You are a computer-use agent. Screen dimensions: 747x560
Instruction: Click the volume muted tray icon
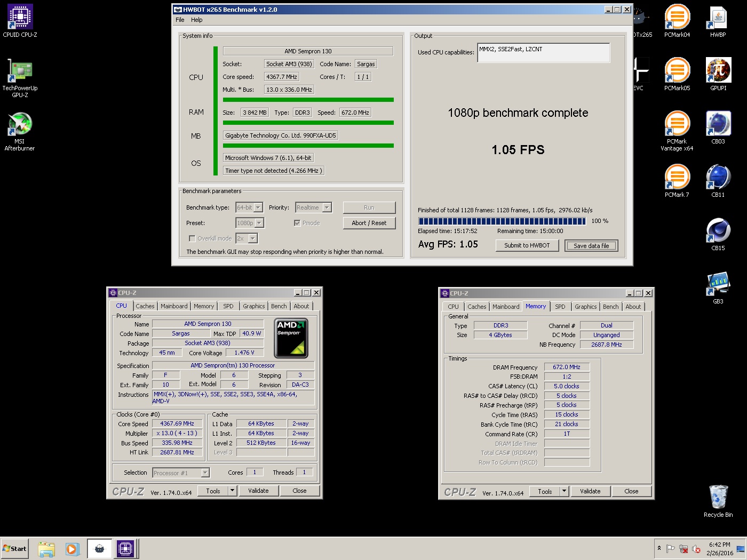pos(696,549)
